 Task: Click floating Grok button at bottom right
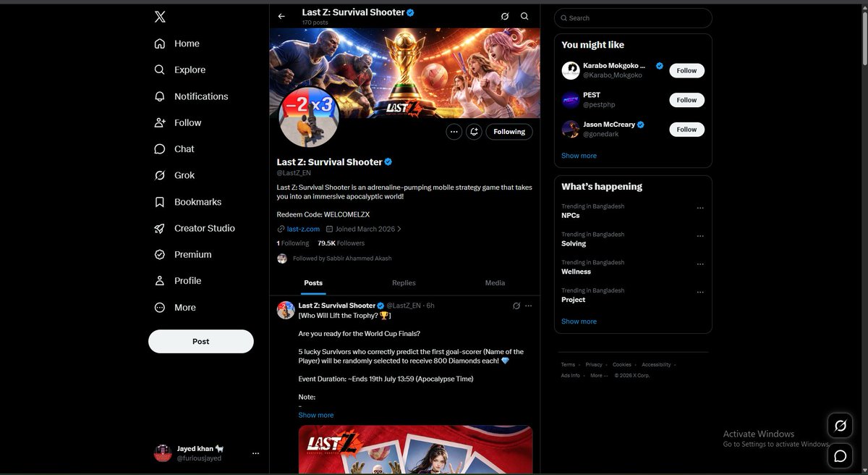(x=841, y=426)
